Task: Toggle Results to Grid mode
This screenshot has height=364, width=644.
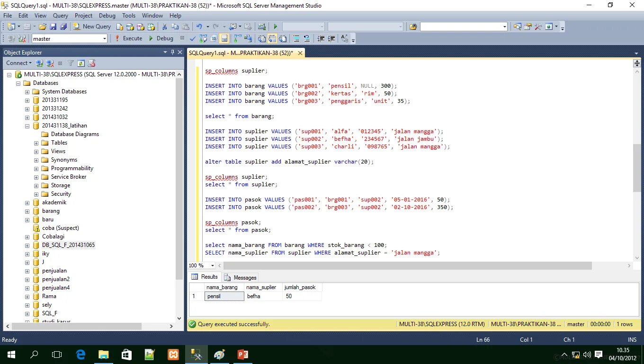Action: 272,38
